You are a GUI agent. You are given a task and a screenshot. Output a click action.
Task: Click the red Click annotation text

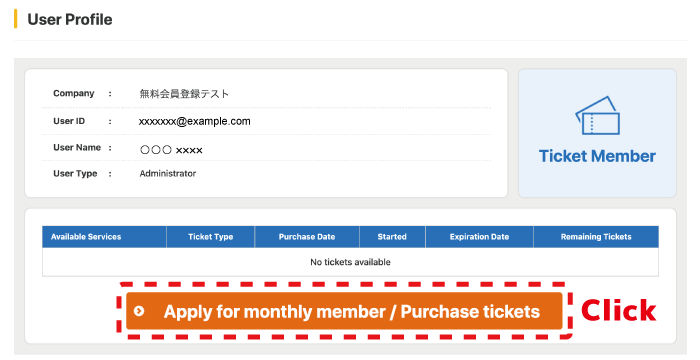619,310
